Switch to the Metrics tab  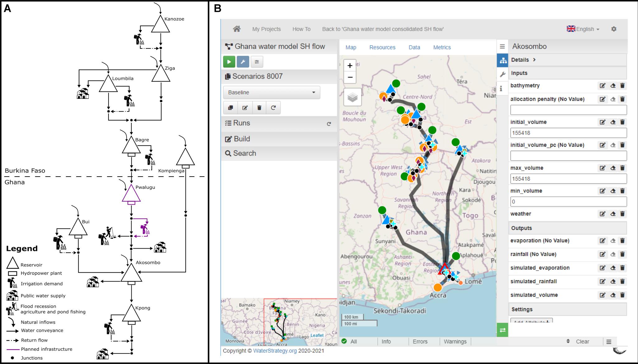pyautogui.click(x=442, y=47)
